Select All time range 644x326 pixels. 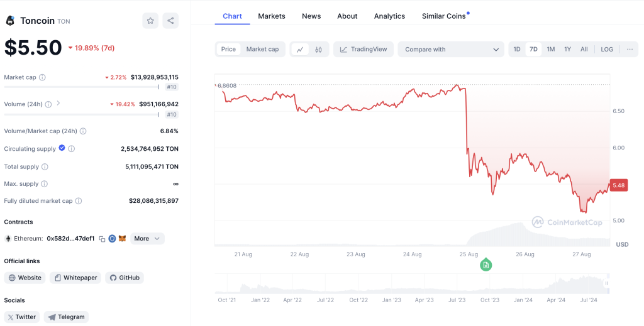point(584,49)
